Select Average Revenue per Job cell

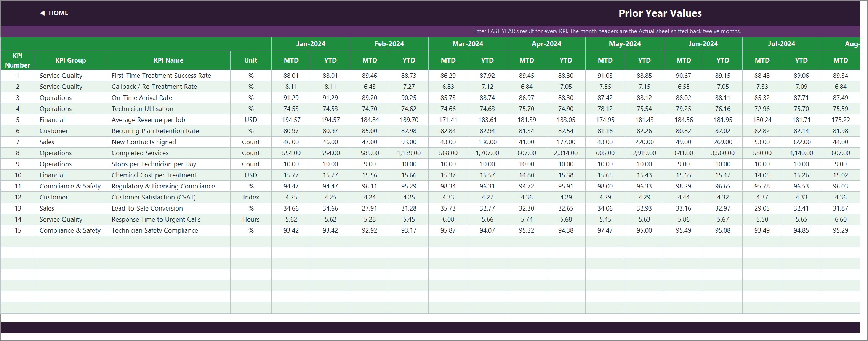pyautogui.click(x=168, y=120)
